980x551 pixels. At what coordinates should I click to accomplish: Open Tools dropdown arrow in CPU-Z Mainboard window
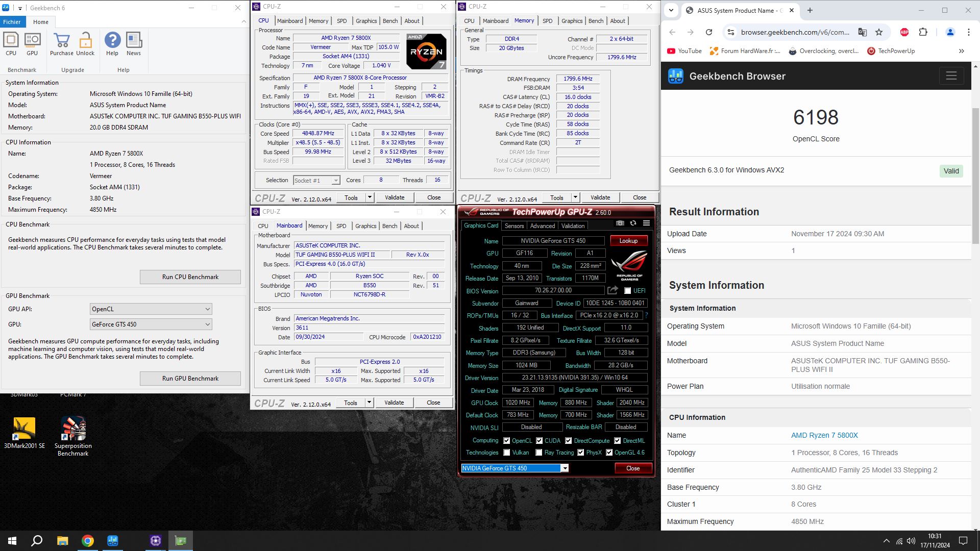click(x=369, y=403)
